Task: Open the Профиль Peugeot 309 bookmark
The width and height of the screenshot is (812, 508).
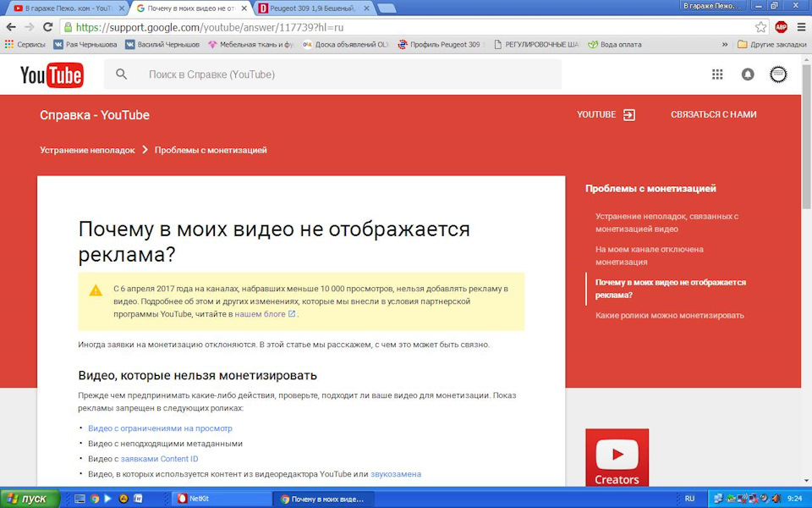Action: tap(440, 45)
